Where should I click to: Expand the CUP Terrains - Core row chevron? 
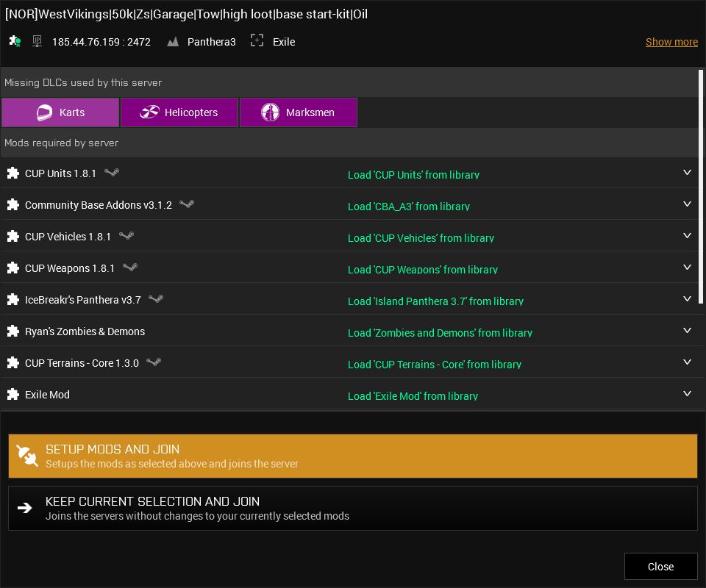pos(687,362)
